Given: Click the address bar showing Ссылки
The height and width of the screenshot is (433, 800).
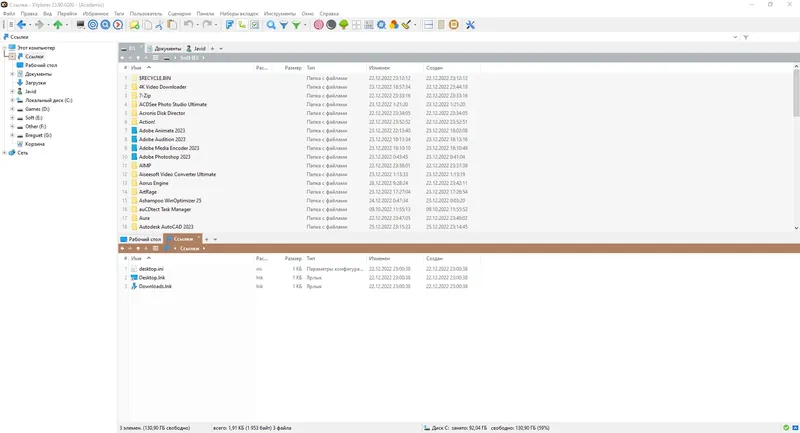Looking at the screenshot, I should click(367, 37).
